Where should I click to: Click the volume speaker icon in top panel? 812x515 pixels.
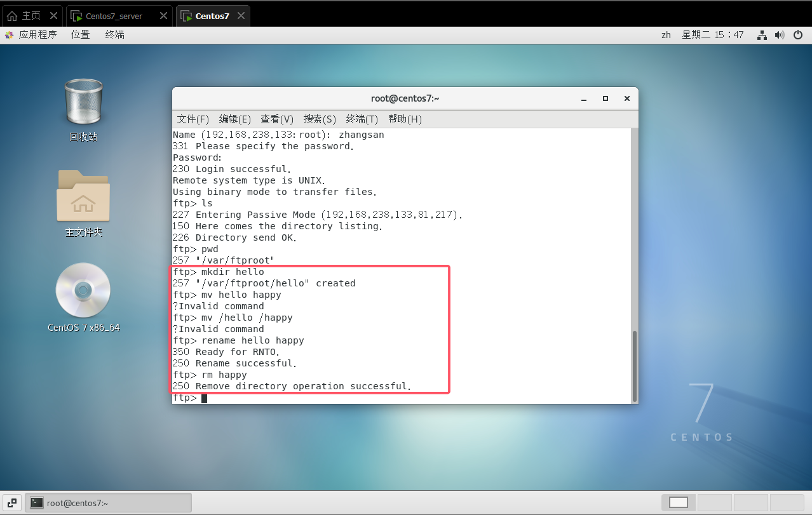(x=780, y=35)
